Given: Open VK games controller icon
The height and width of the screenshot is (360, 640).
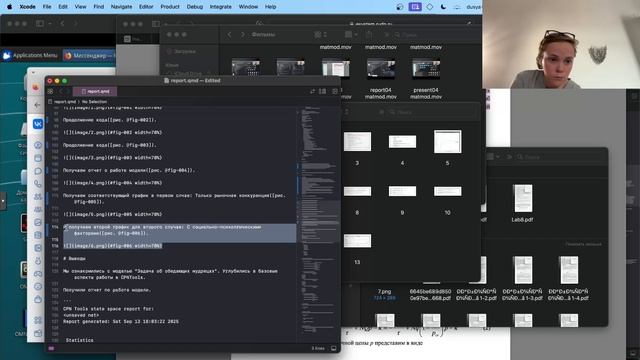Looking at the screenshot, I should coord(38,273).
